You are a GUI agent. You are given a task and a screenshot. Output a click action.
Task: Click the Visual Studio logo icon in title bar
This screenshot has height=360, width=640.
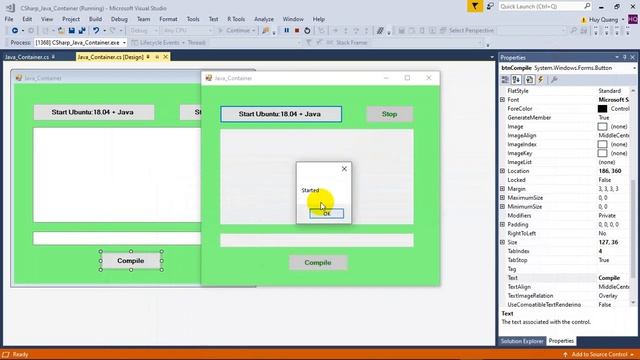(x=10, y=8)
